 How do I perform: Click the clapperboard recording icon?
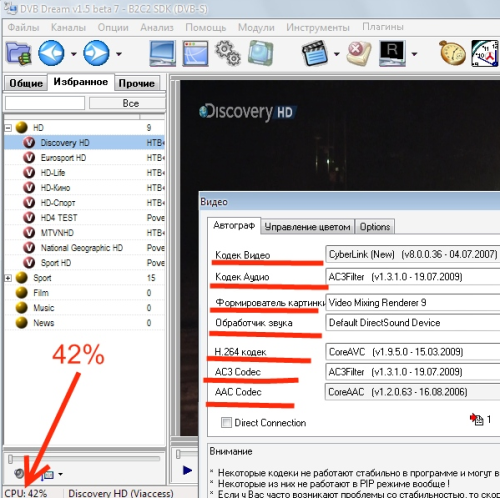tap(314, 53)
